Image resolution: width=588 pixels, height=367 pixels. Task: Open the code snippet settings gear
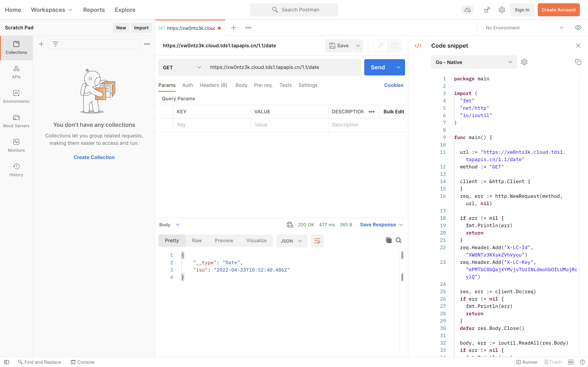click(x=524, y=62)
